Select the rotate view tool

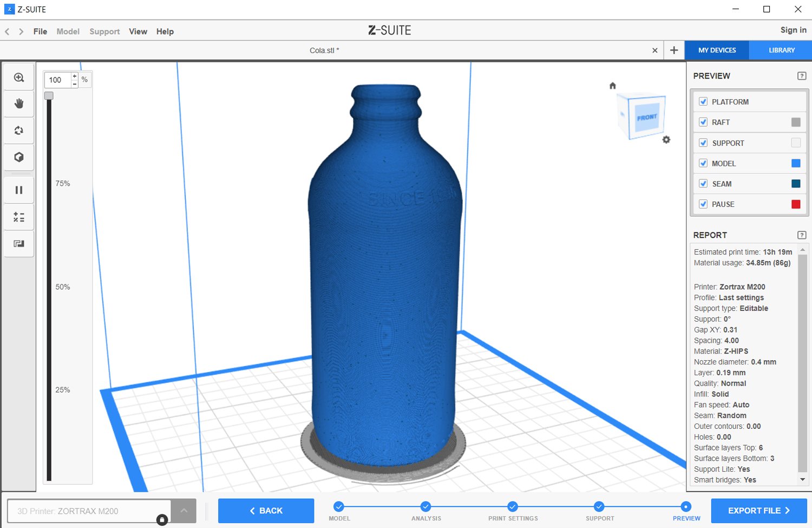click(19, 131)
